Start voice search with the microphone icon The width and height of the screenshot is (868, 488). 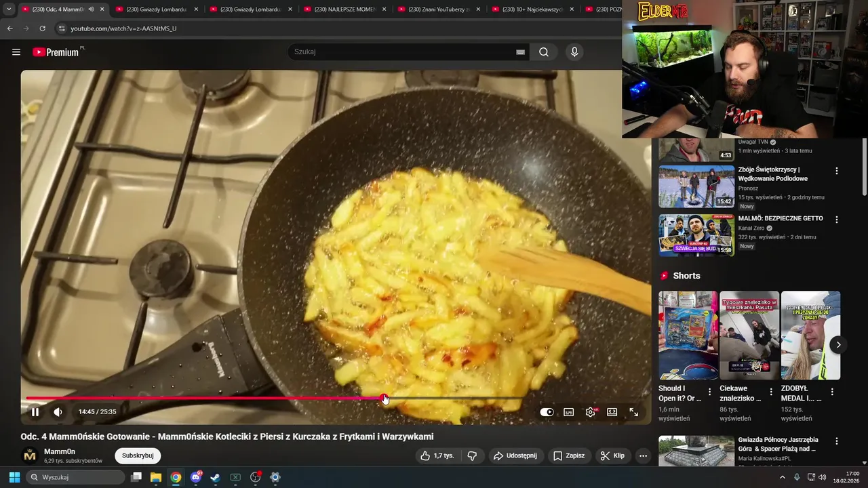tap(574, 52)
